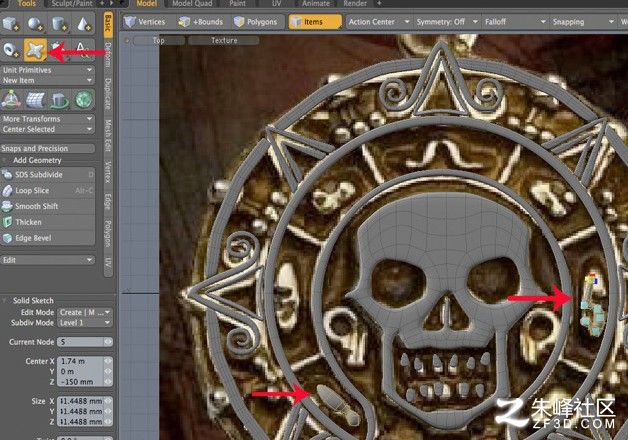
Task: Select the Basic vertical tab
Action: 108,23
